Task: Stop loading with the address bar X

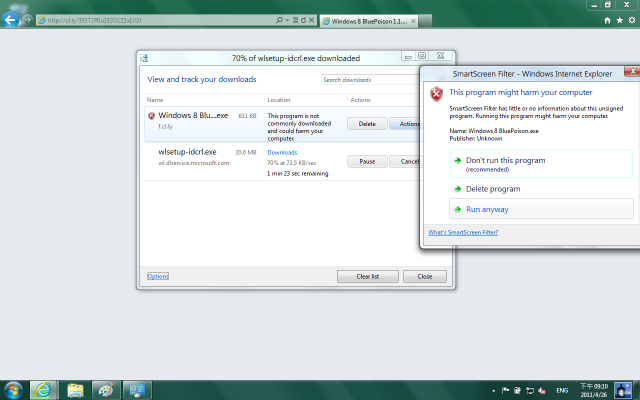Action: (x=311, y=20)
